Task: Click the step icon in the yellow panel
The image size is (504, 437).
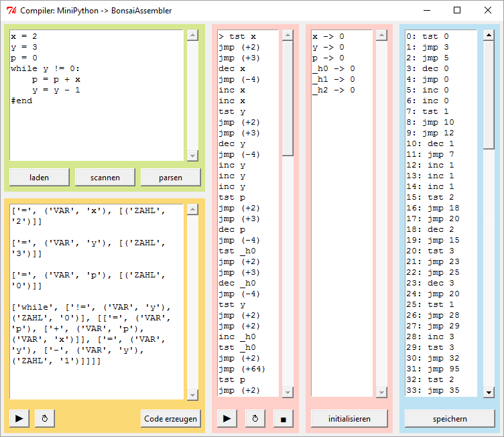Action: coord(44,418)
